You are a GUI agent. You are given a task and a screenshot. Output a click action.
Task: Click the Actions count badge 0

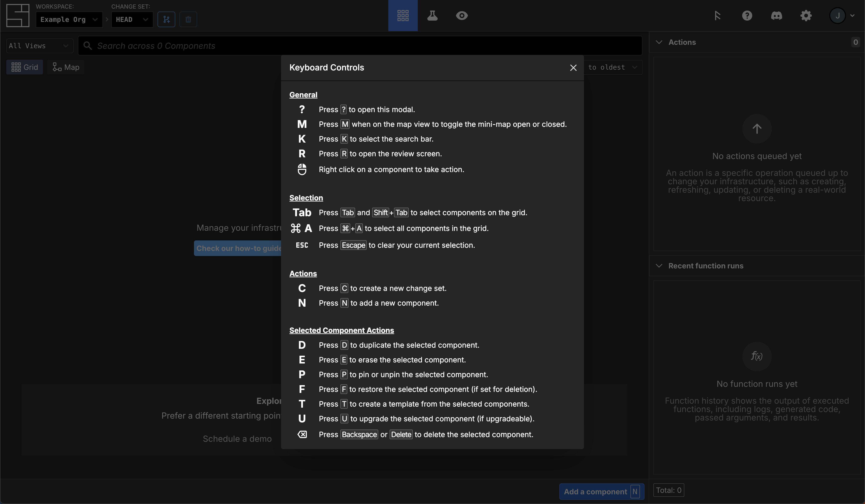[x=855, y=42]
